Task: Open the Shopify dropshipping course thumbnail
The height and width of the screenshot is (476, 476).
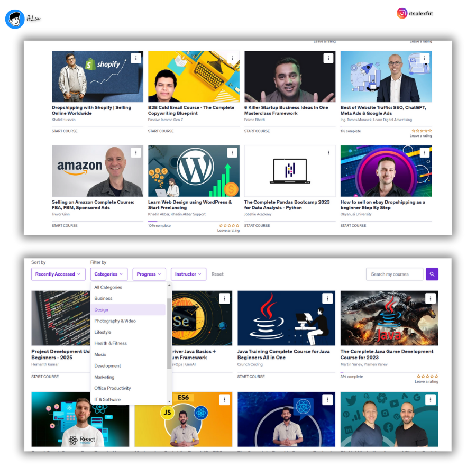Action: (x=97, y=77)
